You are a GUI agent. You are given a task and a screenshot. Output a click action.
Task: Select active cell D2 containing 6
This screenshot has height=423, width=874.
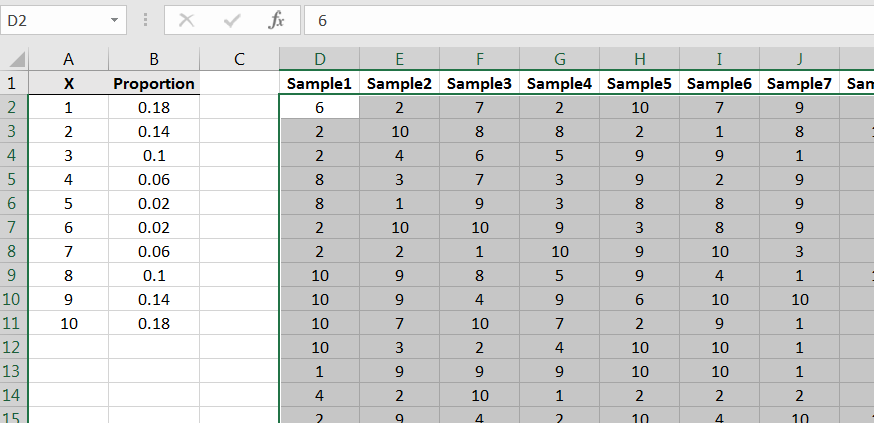point(319,108)
